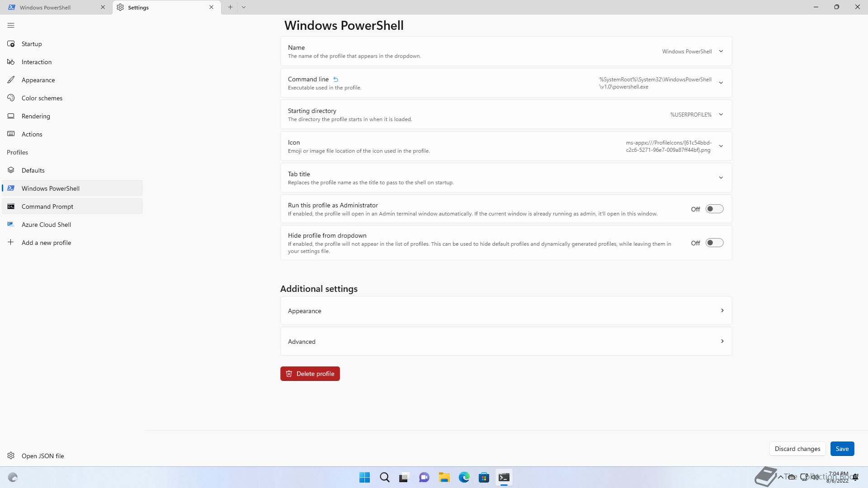Open Appearance additional settings arrow
Viewport: 868px width, 488px height.
722,310
